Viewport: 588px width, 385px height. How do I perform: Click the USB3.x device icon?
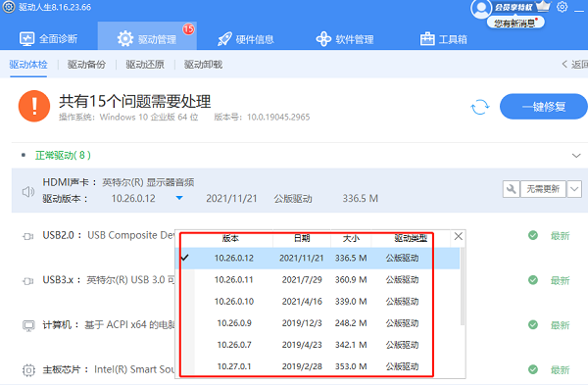28,281
